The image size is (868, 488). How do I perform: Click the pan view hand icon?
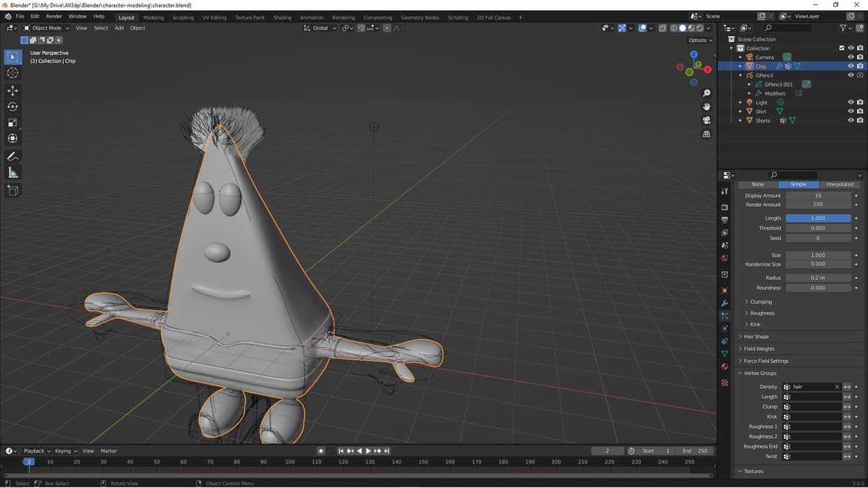707,107
